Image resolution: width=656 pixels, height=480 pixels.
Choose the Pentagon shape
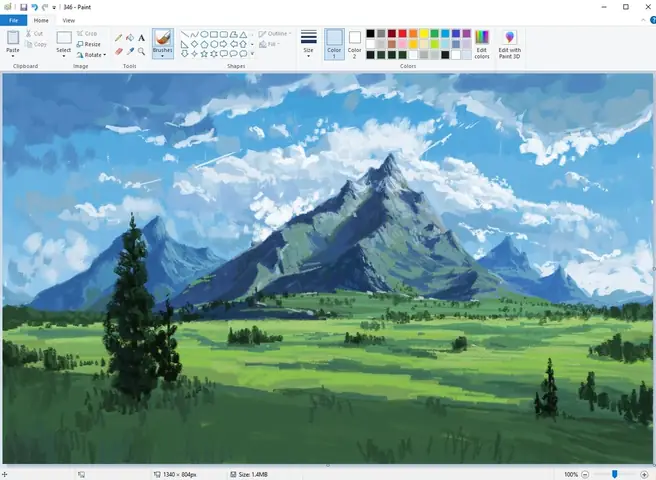204,44
